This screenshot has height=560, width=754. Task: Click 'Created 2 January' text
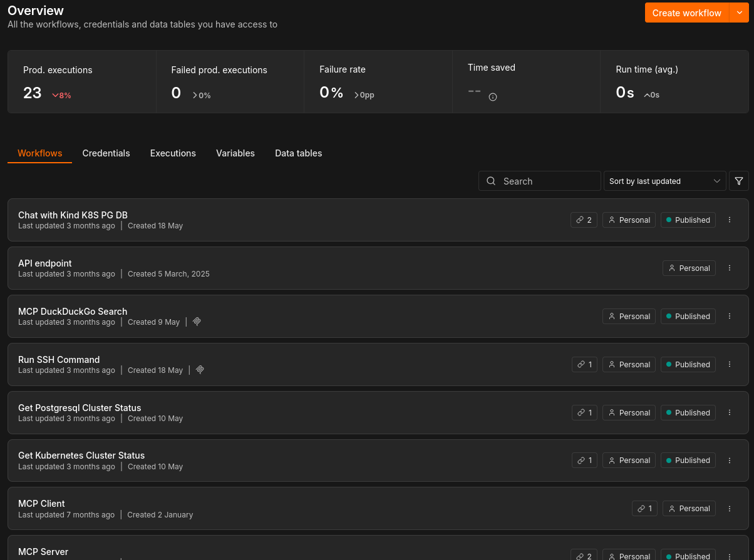coord(160,514)
